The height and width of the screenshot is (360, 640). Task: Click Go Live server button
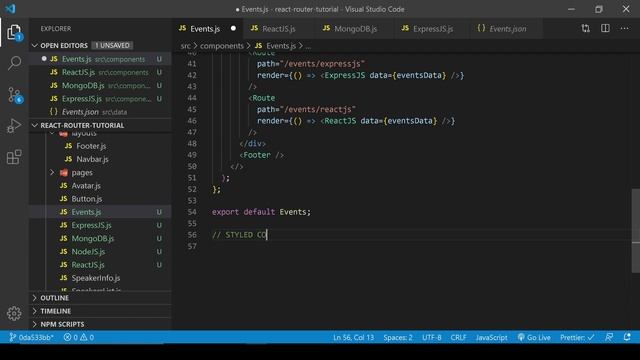[x=534, y=338]
